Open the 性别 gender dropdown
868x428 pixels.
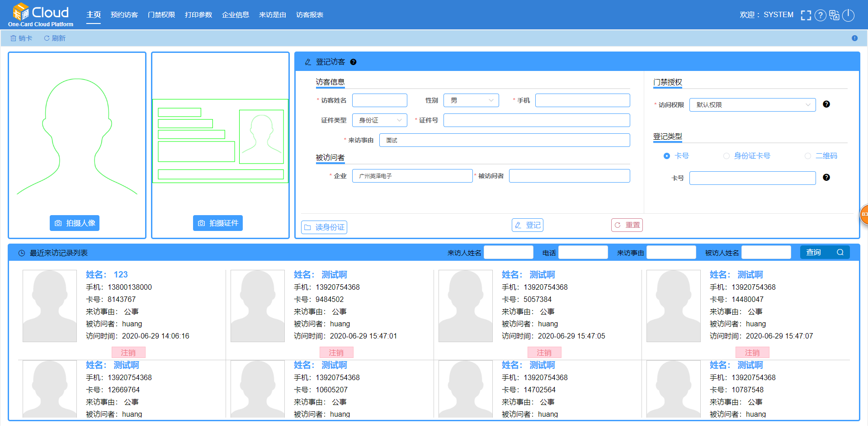pos(471,100)
